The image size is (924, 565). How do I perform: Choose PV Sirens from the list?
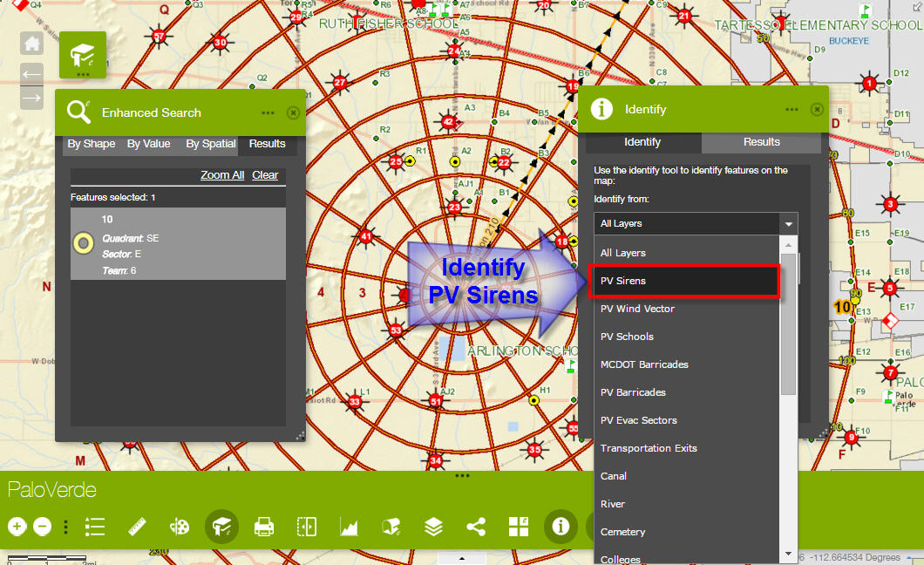(687, 281)
